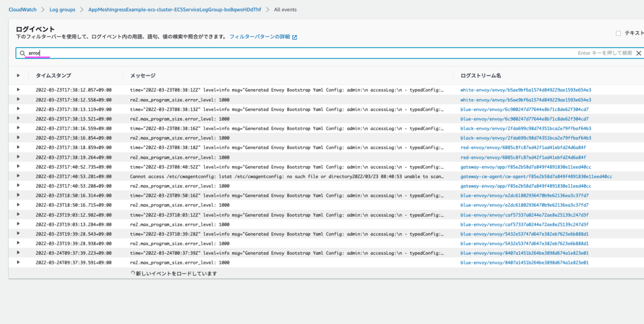644x324 pixels.
Task: Select the 'Cannot access /etc/cwagentconfig' message
Action: tap(287, 176)
